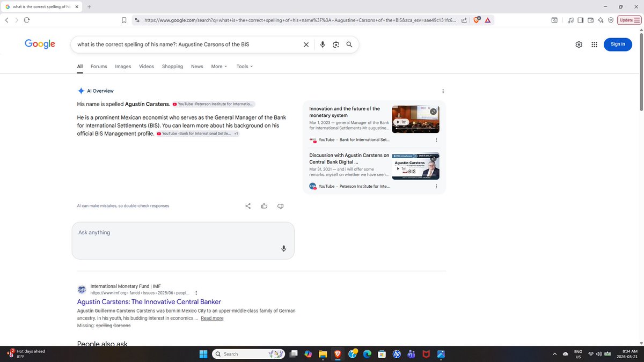644x362 pixels.
Task: Open 'Innovation and the future of the monetary system' video
Action: 345,112
